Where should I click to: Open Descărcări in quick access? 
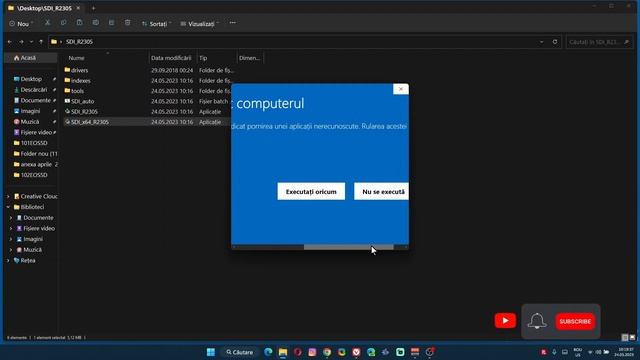click(x=33, y=90)
